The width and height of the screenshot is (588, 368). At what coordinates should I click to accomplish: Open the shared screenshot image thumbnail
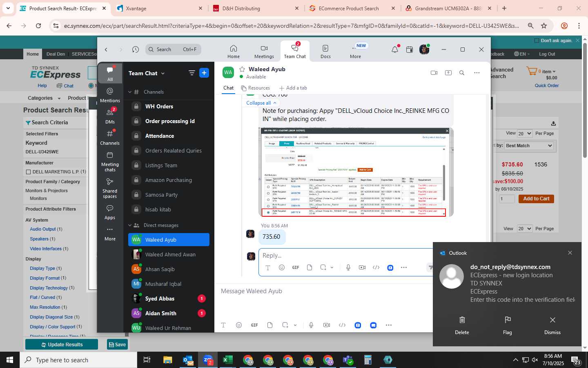click(x=356, y=172)
